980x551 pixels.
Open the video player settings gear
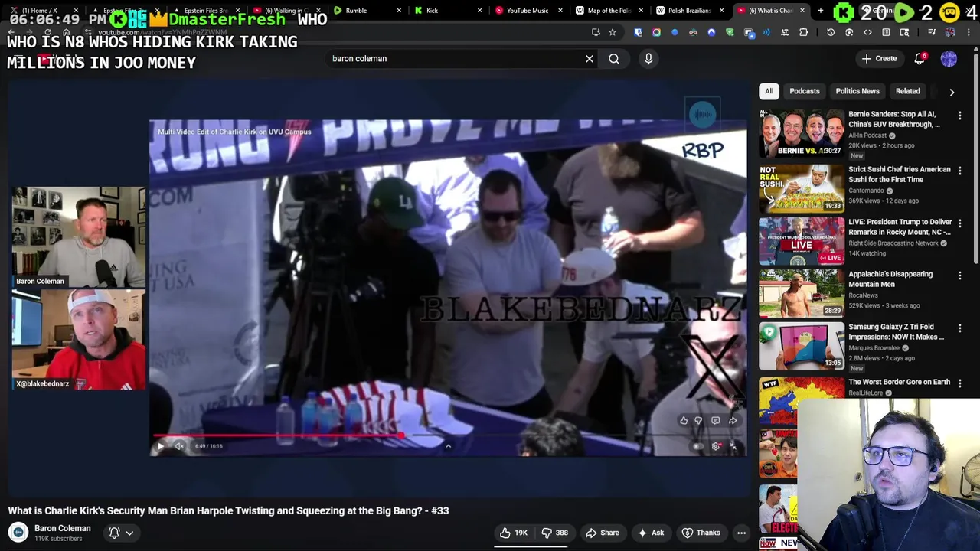tap(716, 446)
